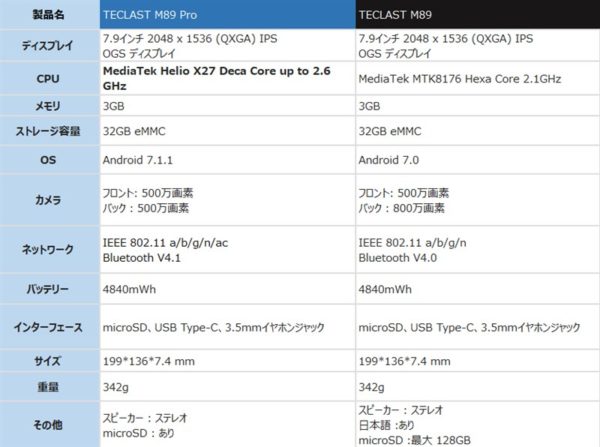This screenshot has width=600, height=447.
Task: Click 4840mWh under M89 Pro
Action: [x=129, y=289]
